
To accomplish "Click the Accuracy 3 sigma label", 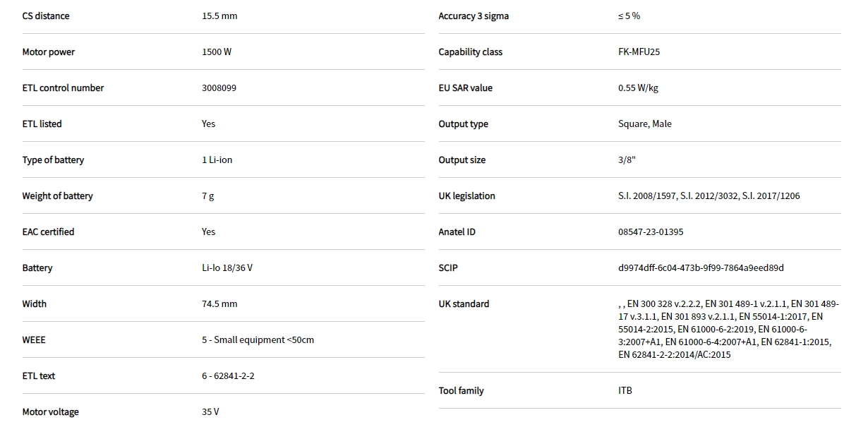I will [x=473, y=16].
